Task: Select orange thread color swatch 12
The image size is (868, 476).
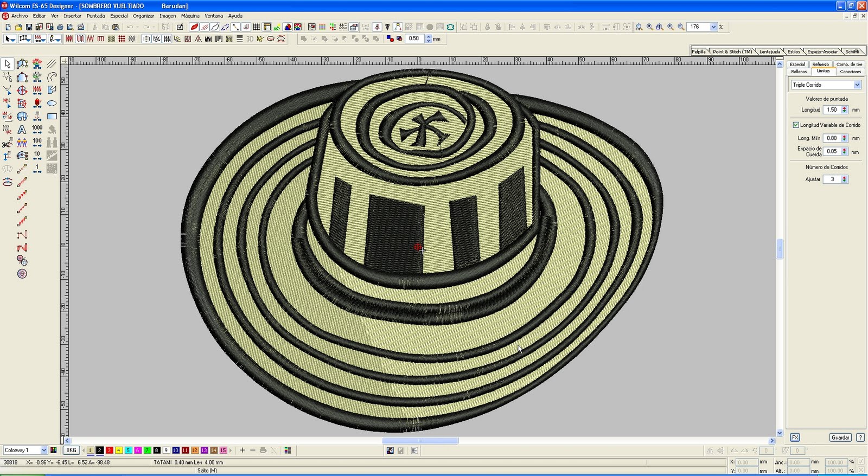Action: [195, 451]
